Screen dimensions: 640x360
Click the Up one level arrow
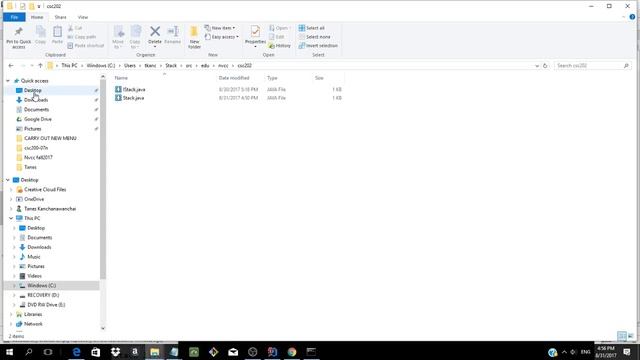pos(40,65)
